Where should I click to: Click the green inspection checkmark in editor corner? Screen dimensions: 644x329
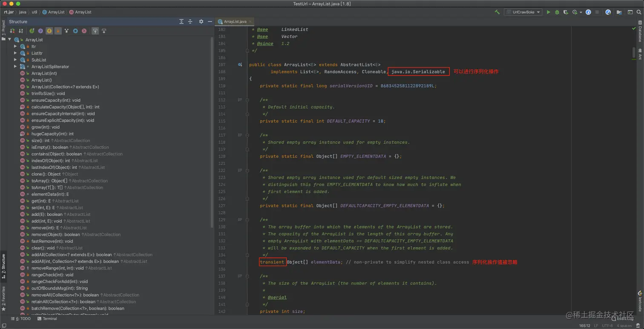click(634, 29)
